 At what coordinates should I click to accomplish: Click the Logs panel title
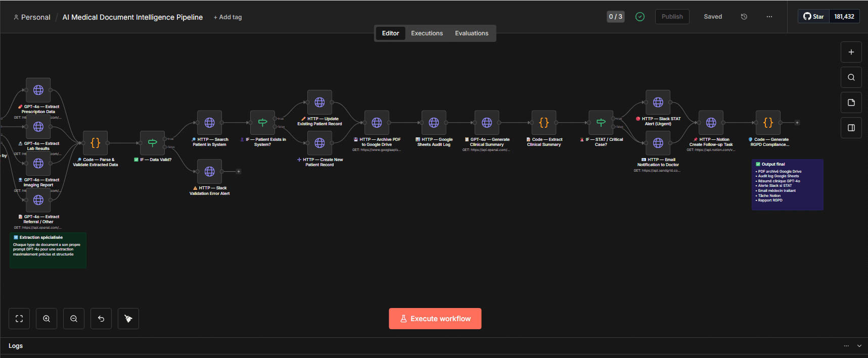coord(16,346)
